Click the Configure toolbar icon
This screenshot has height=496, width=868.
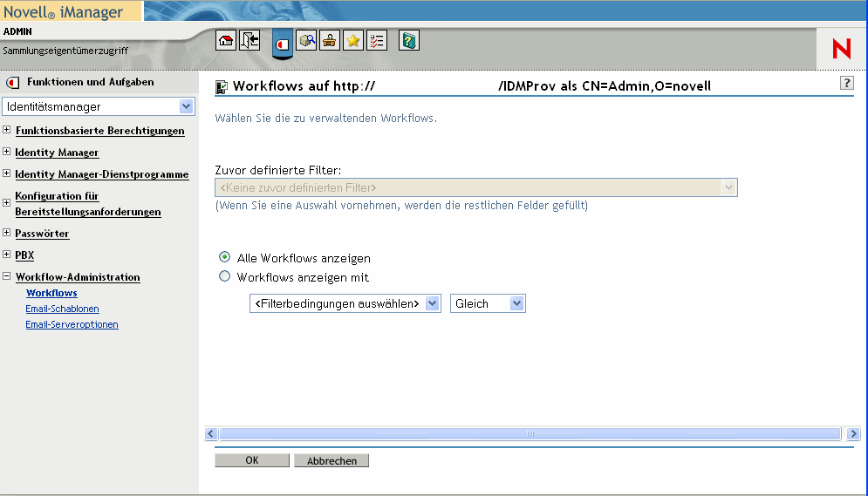click(x=330, y=40)
